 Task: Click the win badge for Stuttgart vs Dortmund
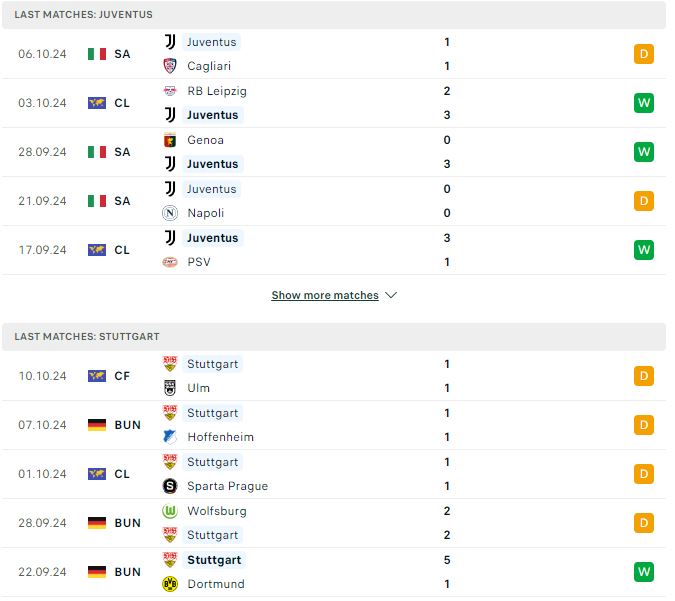point(645,573)
